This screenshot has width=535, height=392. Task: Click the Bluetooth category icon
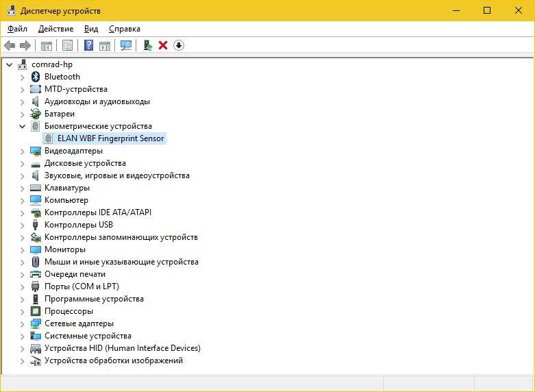(36, 77)
